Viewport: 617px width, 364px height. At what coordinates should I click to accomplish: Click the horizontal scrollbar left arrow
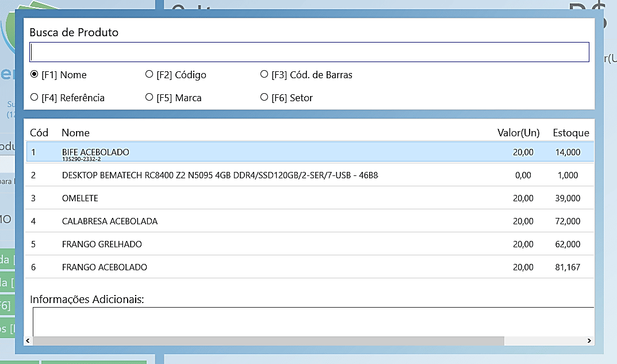[28, 341]
